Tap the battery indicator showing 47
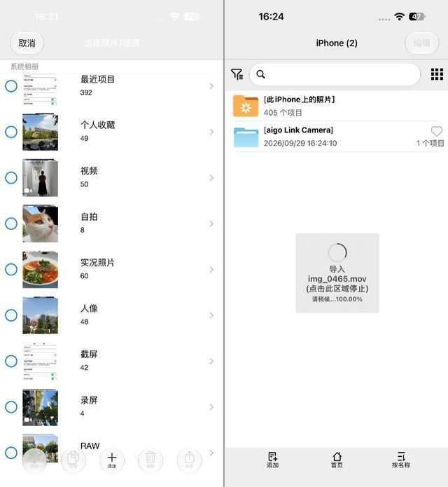448x487 pixels. [416, 16]
